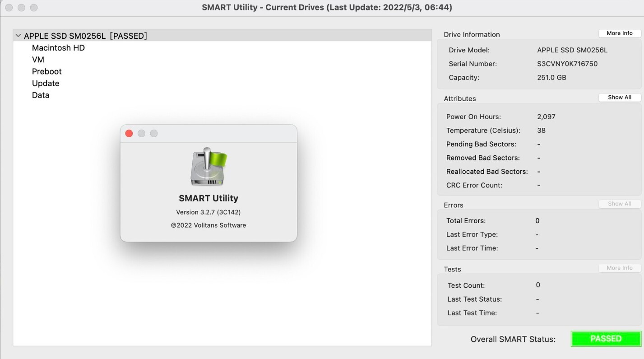Click the Pending Bad Sectors label
This screenshot has height=359, width=644.
(481, 144)
